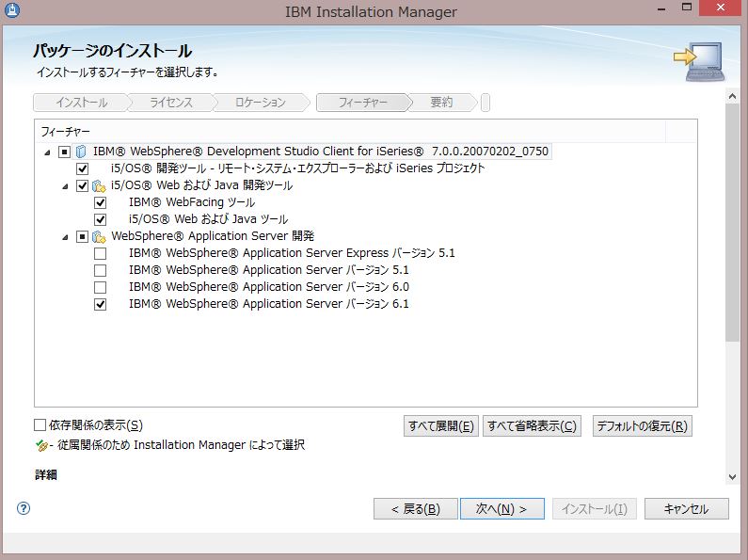This screenshot has width=748, height=560.
Task: Select row WebSphere Application Server バージョン 6.1
Action: (x=268, y=304)
